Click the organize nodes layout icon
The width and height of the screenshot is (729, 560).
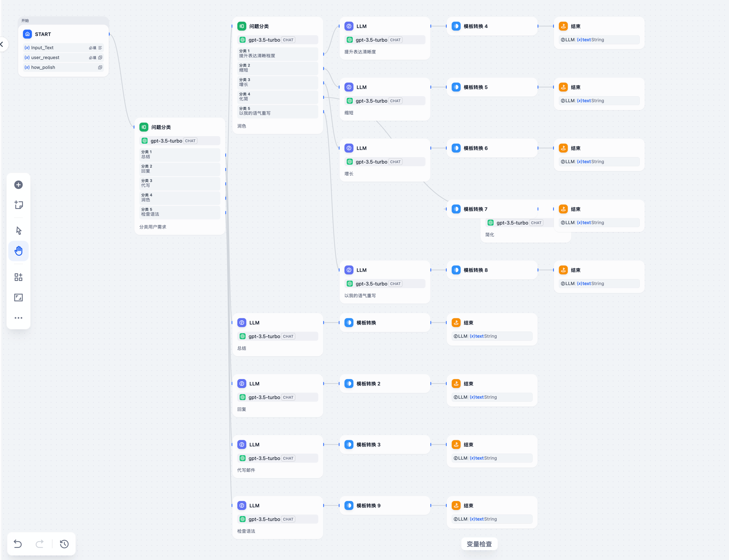coord(18,277)
